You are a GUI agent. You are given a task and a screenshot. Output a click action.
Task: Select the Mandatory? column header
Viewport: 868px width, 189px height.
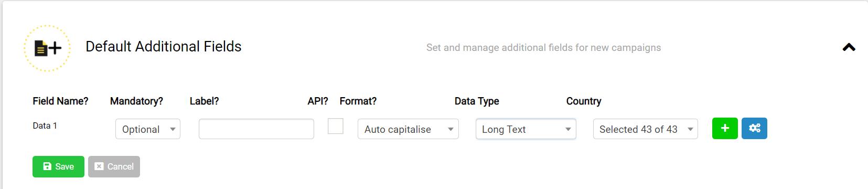(x=136, y=101)
